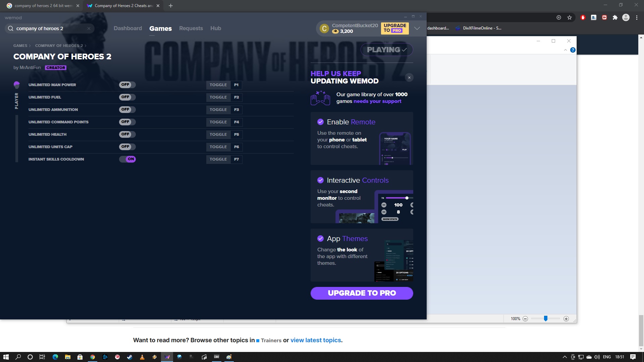Viewport: 644px width, 362px height.
Task: Click the needs your support link
Action: click(377, 101)
